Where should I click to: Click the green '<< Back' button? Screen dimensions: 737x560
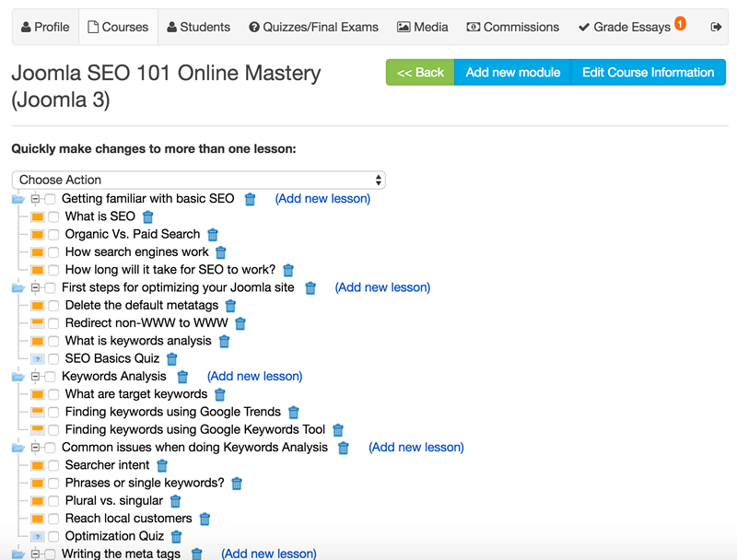coord(420,73)
